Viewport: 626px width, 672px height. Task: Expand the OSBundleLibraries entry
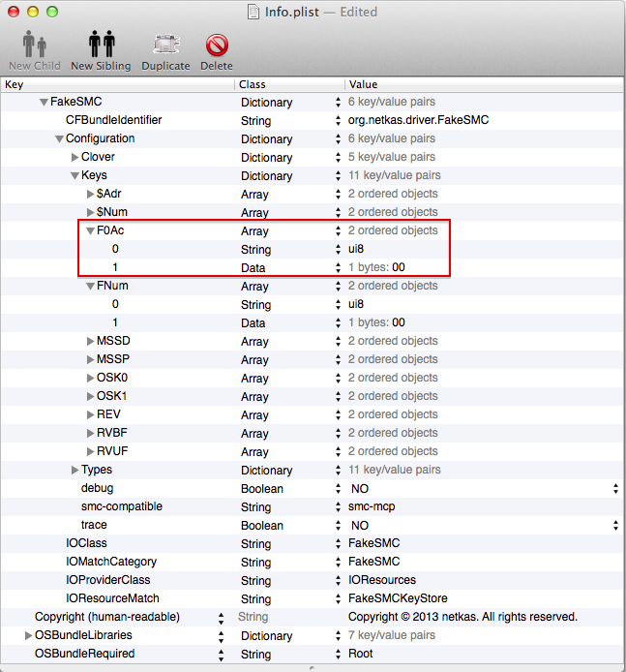[28, 635]
